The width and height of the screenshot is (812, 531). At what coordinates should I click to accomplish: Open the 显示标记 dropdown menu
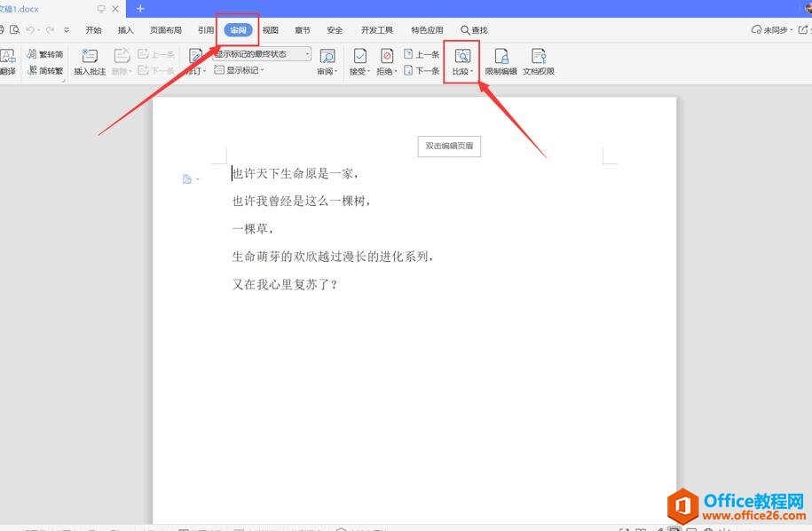point(240,70)
